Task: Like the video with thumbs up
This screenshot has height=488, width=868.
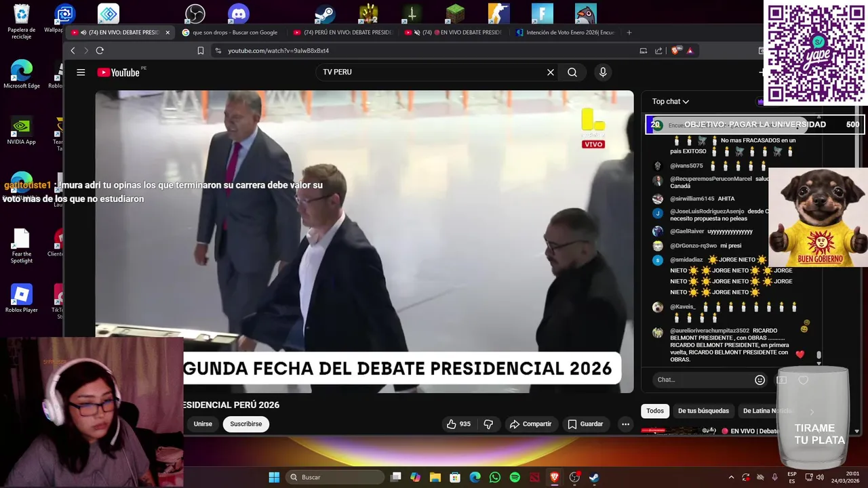Action: [458, 424]
